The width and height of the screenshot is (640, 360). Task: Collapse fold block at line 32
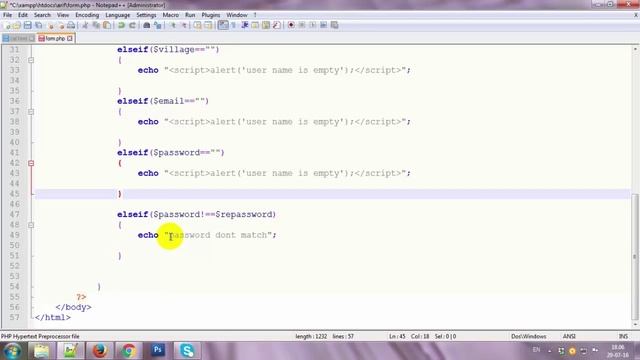click(x=31, y=60)
